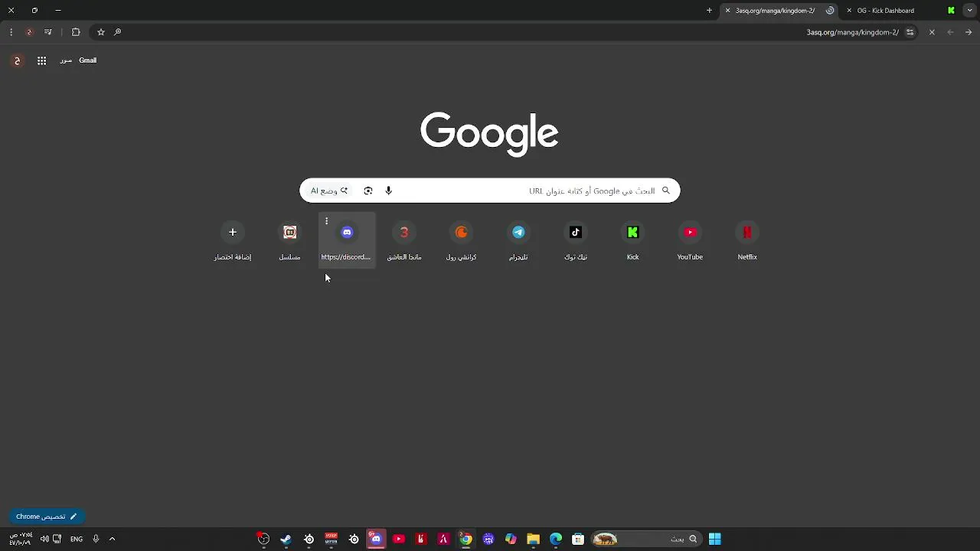
Task: Switch to the 3asq.org/manga/kingdom-2/ tab
Action: tap(779, 11)
